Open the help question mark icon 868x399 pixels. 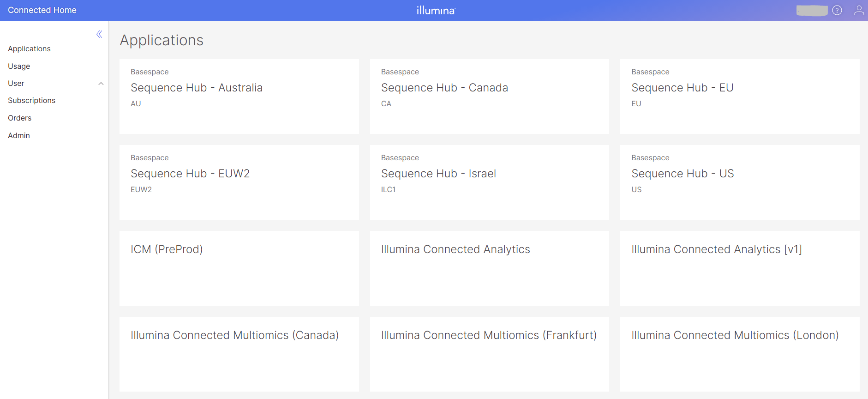[x=837, y=10]
